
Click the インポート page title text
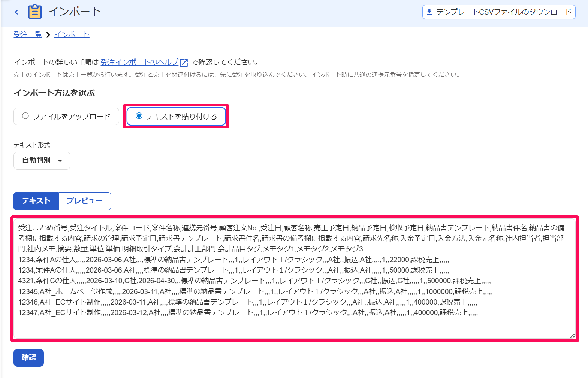pyautogui.click(x=75, y=11)
